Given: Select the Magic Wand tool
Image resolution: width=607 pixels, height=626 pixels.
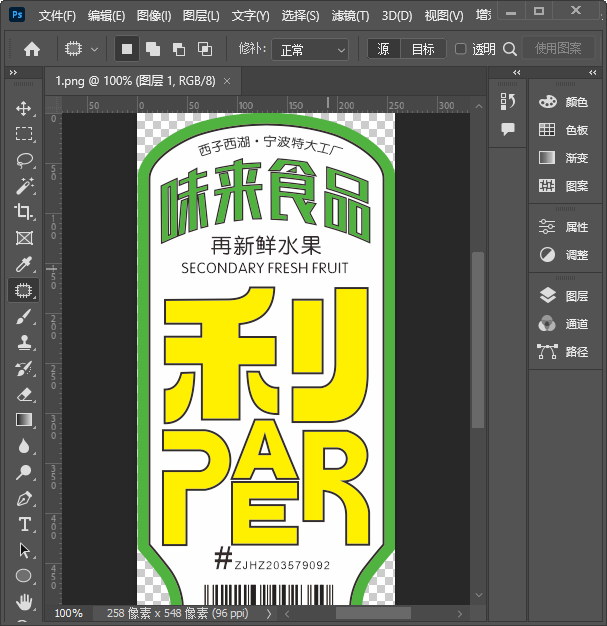Looking at the screenshot, I should pos(24,186).
